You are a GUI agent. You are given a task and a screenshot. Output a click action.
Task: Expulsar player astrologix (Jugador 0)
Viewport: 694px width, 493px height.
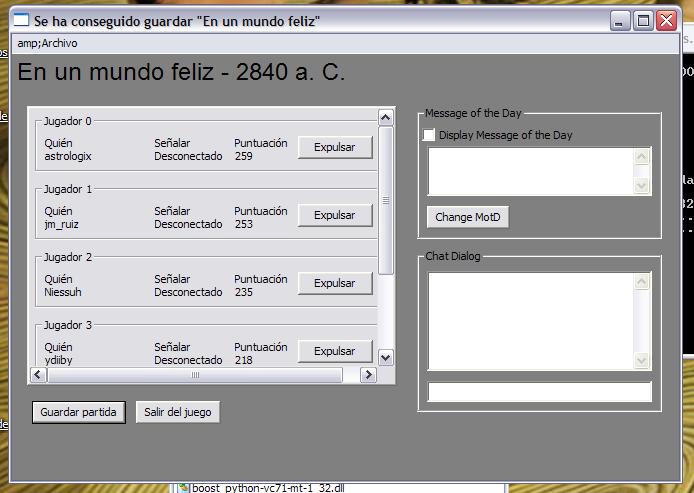(x=334, y=147)
